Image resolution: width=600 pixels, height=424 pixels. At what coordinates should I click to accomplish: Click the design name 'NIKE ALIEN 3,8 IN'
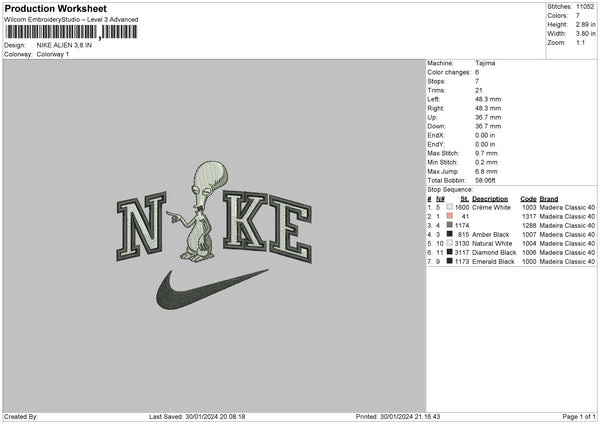pos(64,45)
